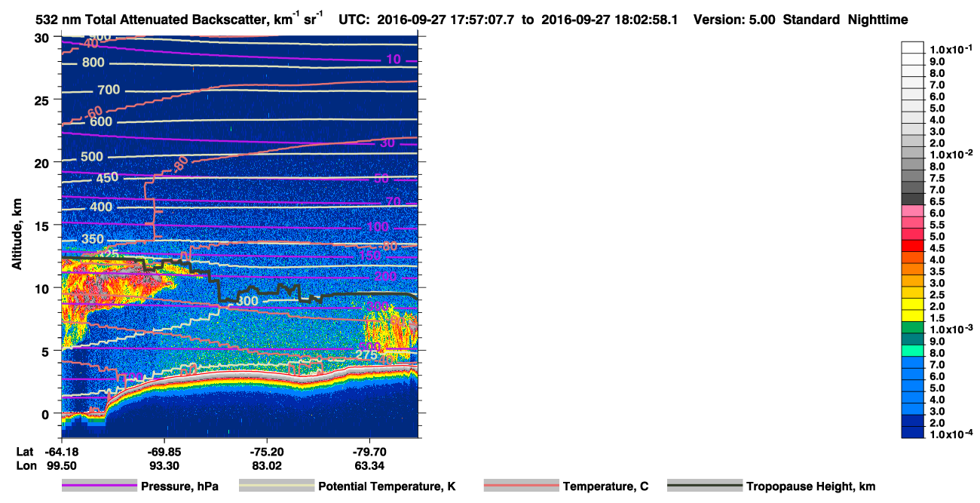Viewport: 980px width, 503px height.
Task: Click the 20 altitude tick label
Action: pos(42,162)
